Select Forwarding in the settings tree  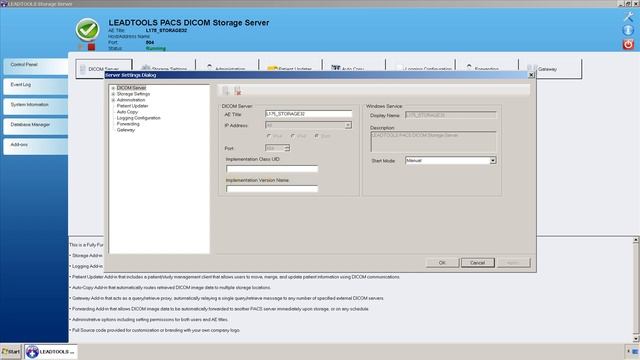[x=128, y=124]
